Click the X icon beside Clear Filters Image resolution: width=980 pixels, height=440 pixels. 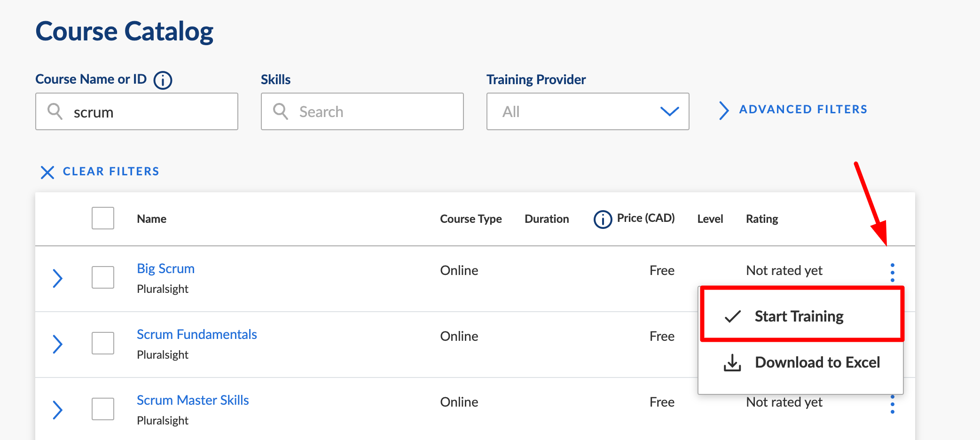coord(47,172)
